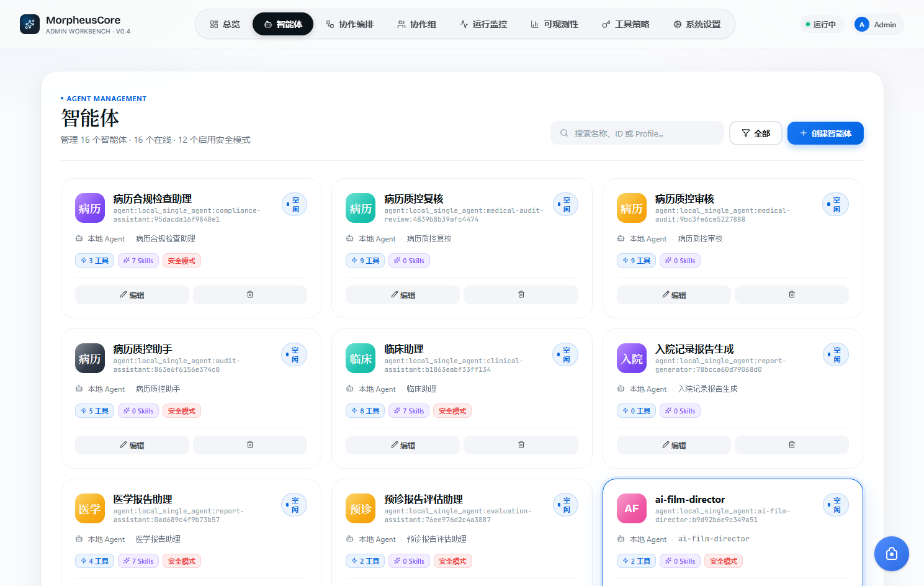Navigate to 系统设置 tab
The height and width of the screenshot is (586, 924).
697,24
